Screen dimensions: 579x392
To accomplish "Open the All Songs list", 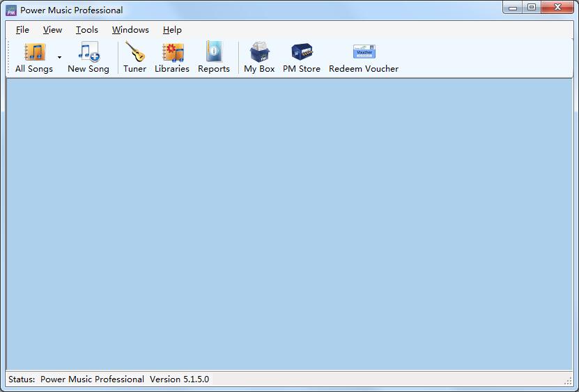I will point(34,57).
